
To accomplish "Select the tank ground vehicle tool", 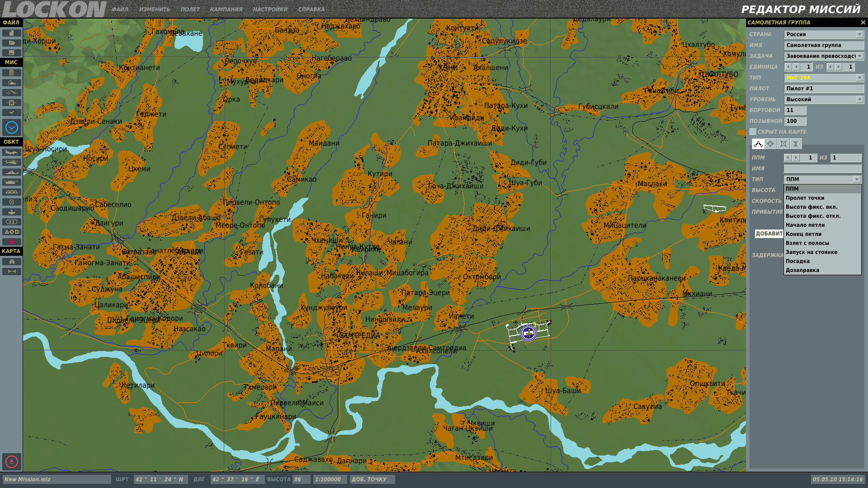I will [12, 182].
